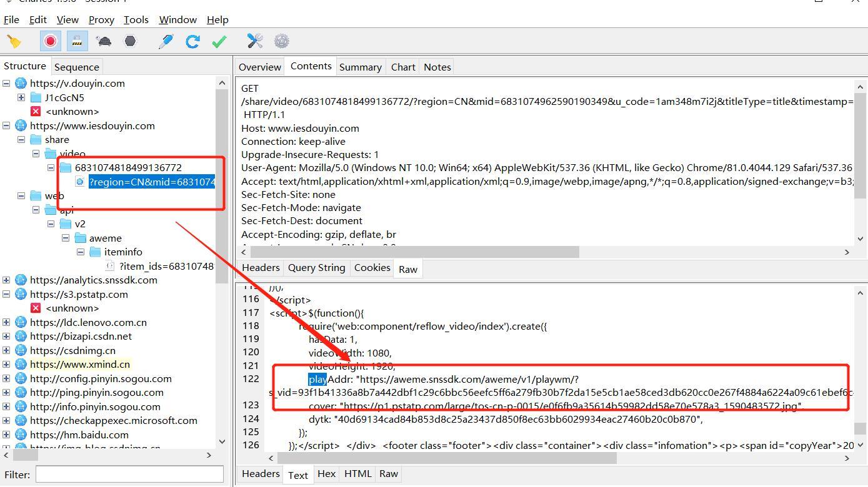Image resolution: width=868 pixels, height=487 pixels.
Task: Select https://checkappexec.microsoft.com host
Action: [114, 420]
